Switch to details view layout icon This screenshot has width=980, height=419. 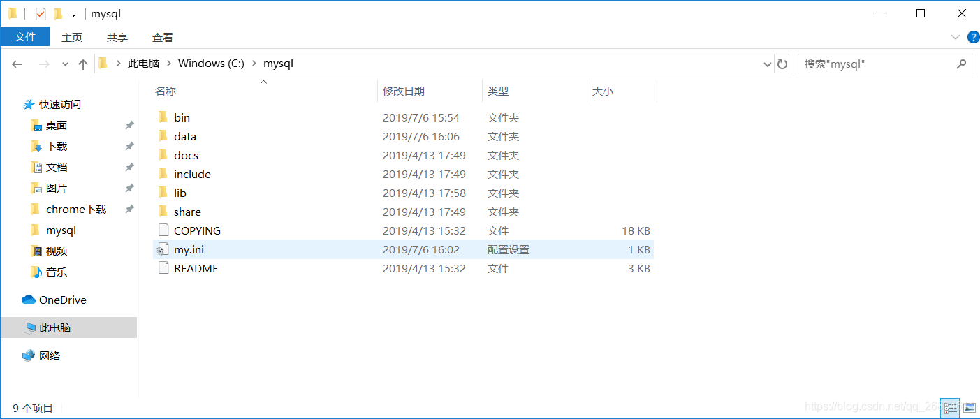tap(950, 407)
